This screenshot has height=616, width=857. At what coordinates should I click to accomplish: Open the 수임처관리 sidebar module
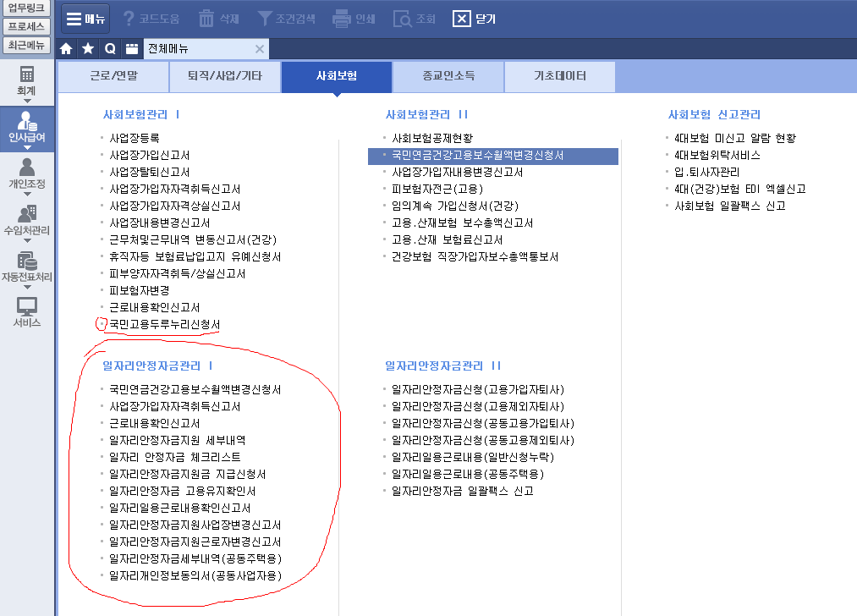27,222
